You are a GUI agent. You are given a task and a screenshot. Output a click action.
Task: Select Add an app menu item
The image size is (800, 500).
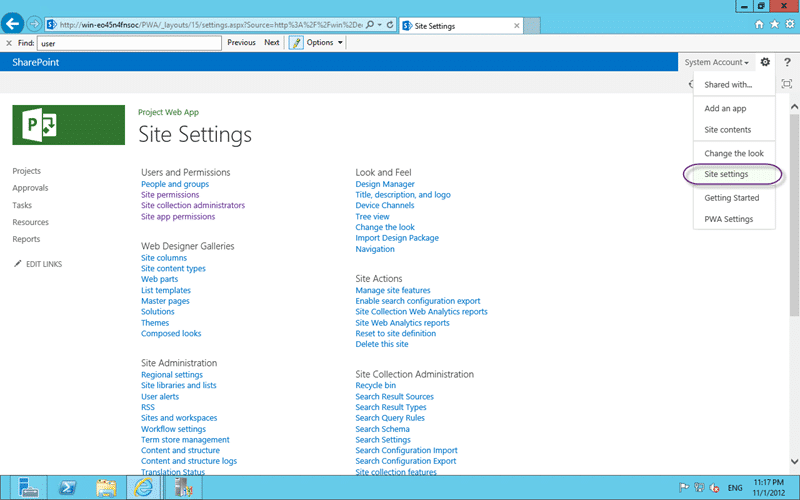(x=725, y=108)
